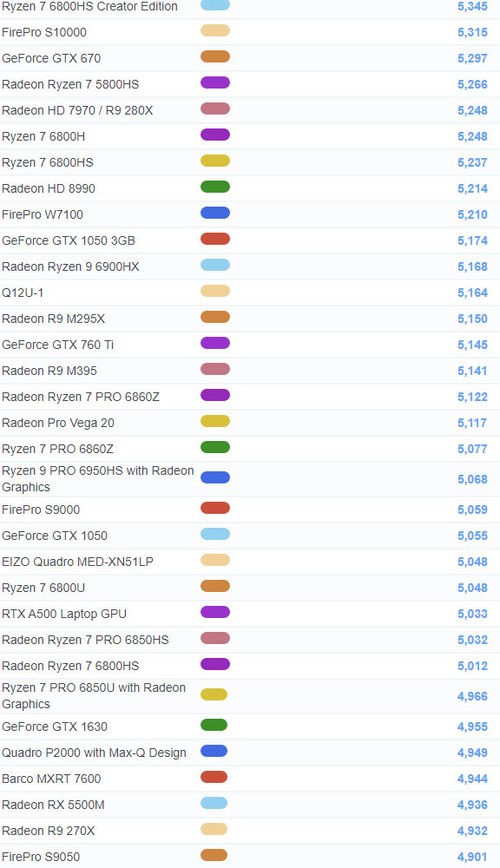Click the orange swatch next to GeForce GTX 670
The height and width of the screenshot is (868, 500).
(x=214, y=56)
